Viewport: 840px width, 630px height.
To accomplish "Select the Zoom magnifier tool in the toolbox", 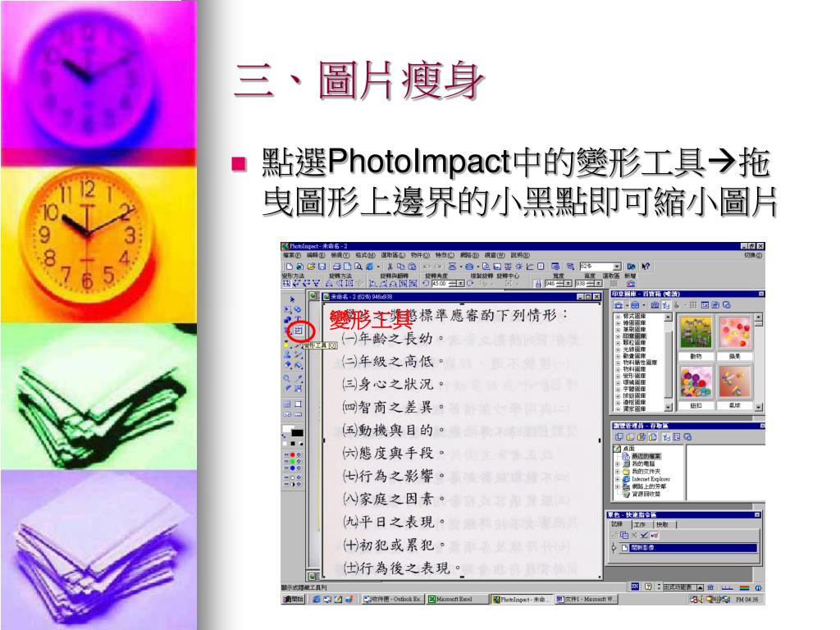I will click(x=286, y=378).
